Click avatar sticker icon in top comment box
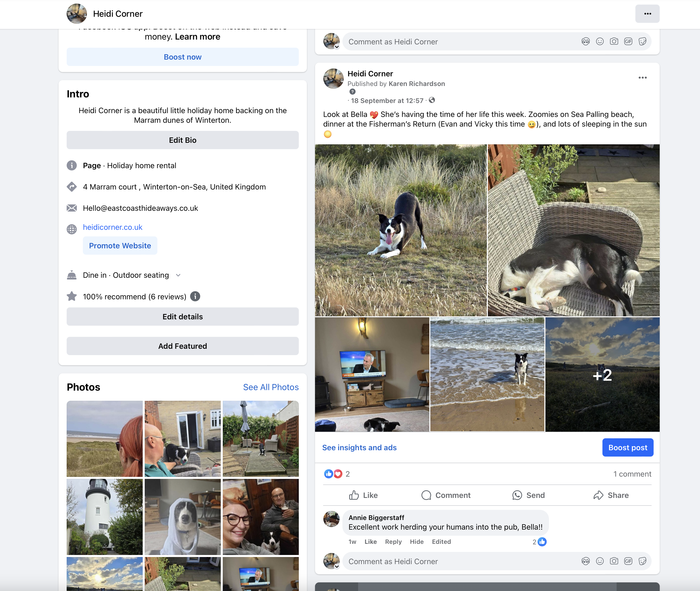The height and width of the screenshot is (591, 700). coord(585,42)
